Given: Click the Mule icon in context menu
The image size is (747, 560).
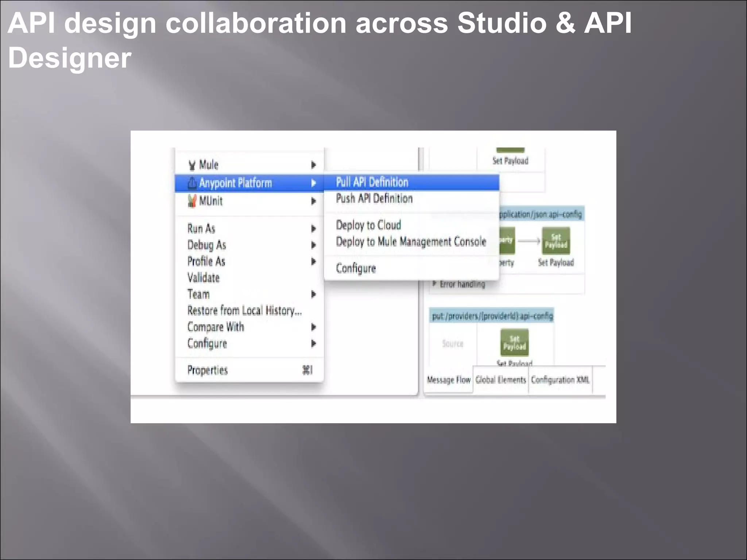Looking at the screenshot, I should point(192,165).
